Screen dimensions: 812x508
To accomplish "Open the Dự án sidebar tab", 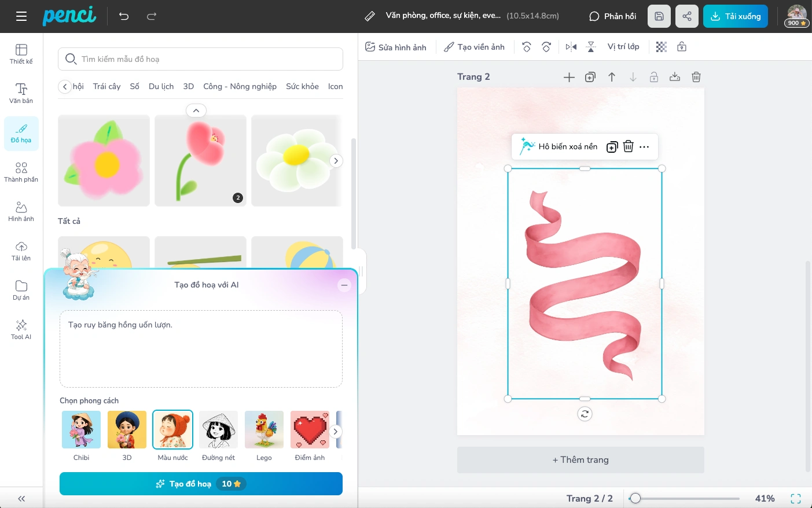I will click(21, 290).
